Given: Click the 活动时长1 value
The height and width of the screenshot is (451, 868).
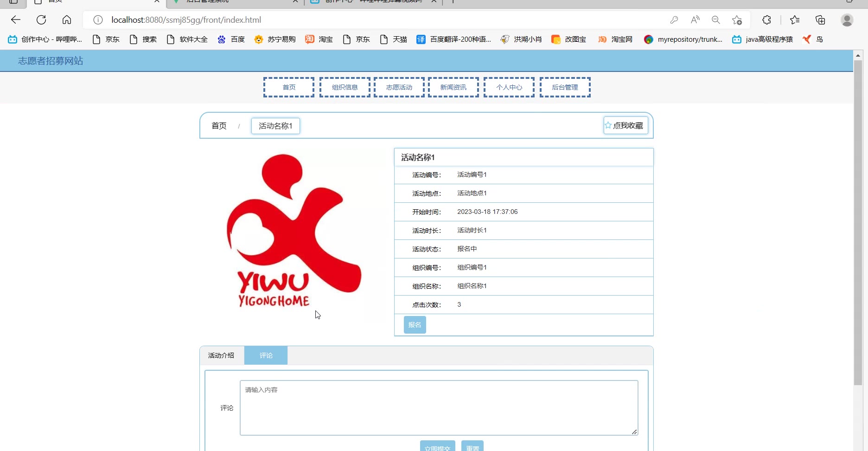Looking at the screenshot, I should point(472,230).
